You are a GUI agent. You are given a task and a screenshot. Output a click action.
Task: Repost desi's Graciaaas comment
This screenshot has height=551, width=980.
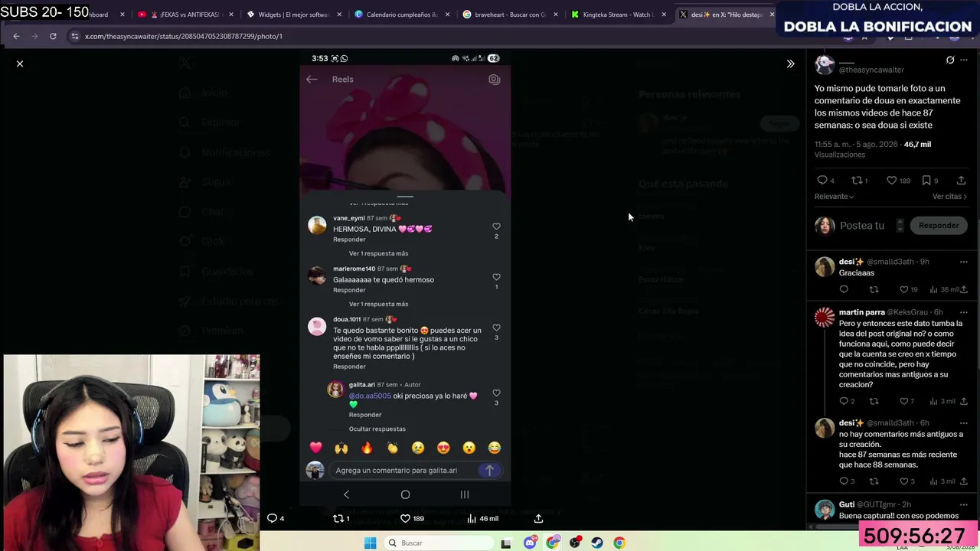click(x=874, y=289)
